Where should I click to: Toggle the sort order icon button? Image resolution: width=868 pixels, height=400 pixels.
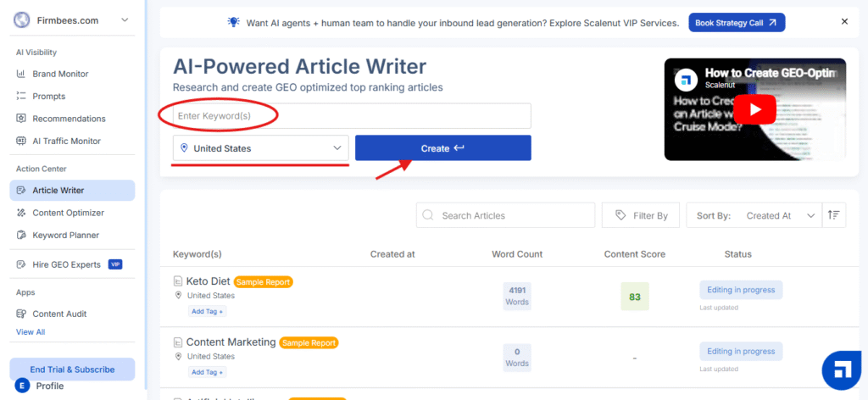pyautogui.click(x=834, y=215)
